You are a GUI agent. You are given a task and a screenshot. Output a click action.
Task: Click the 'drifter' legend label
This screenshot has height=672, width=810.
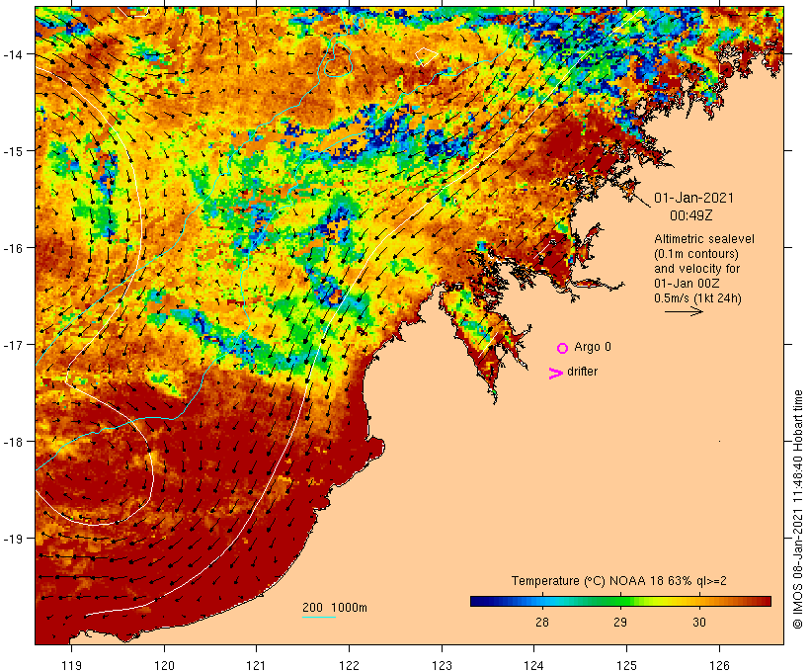(582, 372)
